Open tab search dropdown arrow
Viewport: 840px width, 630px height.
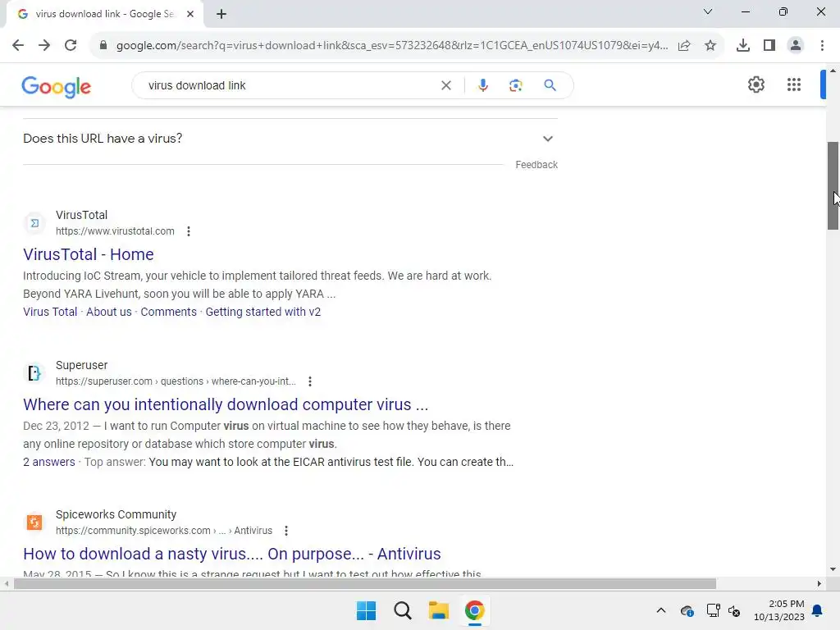point(708,11)
